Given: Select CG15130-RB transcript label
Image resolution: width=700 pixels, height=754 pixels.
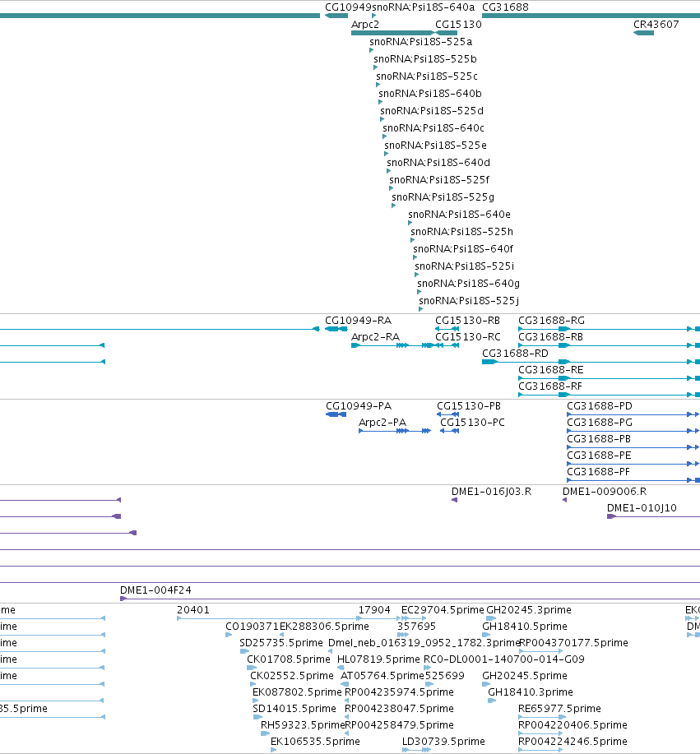Looking at the screenshot, I should click(468, 321).
